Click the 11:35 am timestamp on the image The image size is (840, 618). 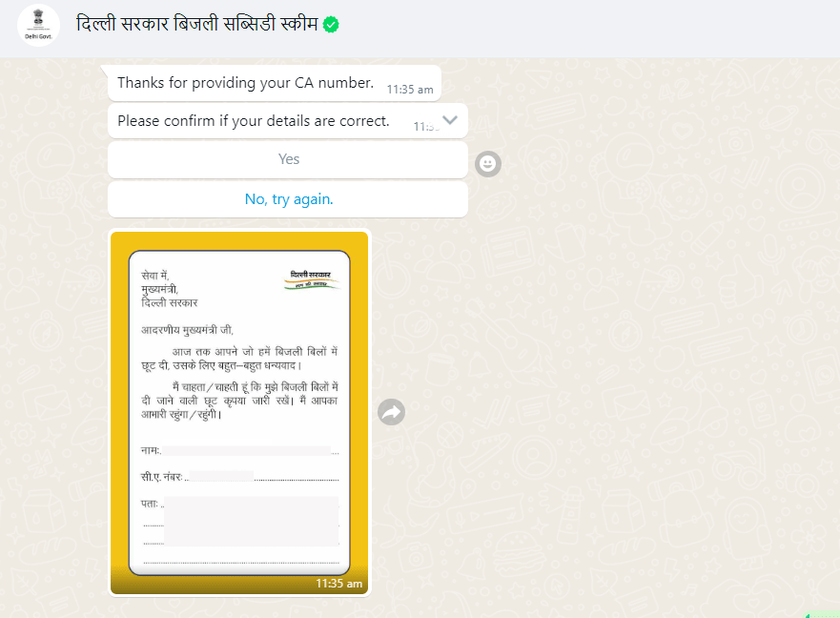tap(338, 583)
